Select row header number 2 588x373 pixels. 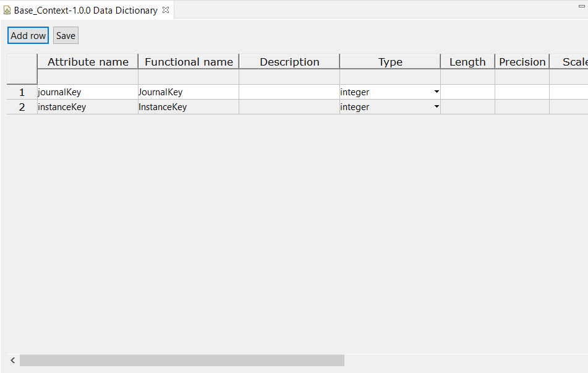(x=22, y=107)
